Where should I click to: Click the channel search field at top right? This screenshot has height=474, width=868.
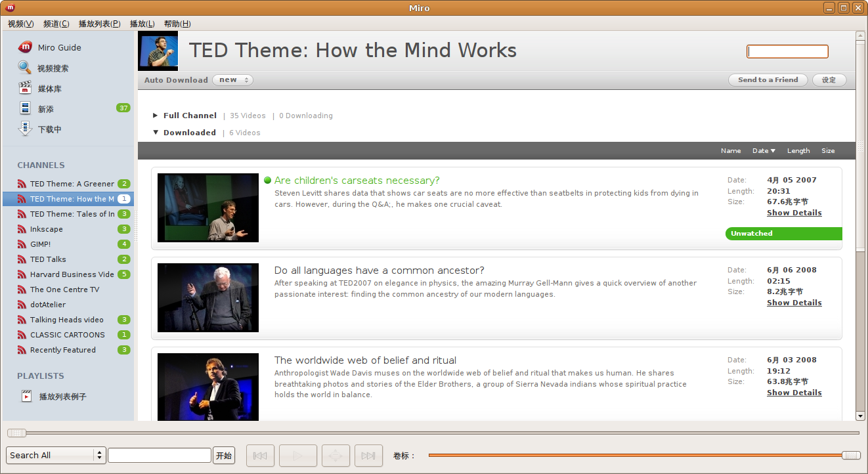787,51
